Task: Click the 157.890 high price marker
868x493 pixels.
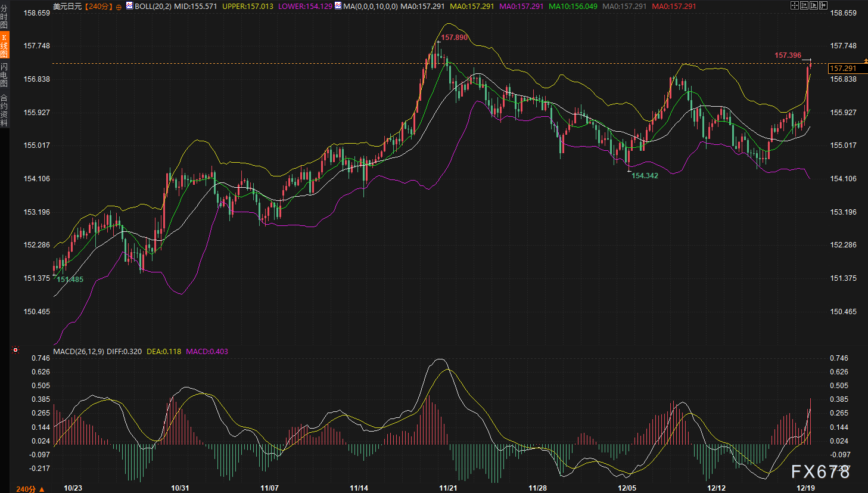Action: [x=454, y=38]
